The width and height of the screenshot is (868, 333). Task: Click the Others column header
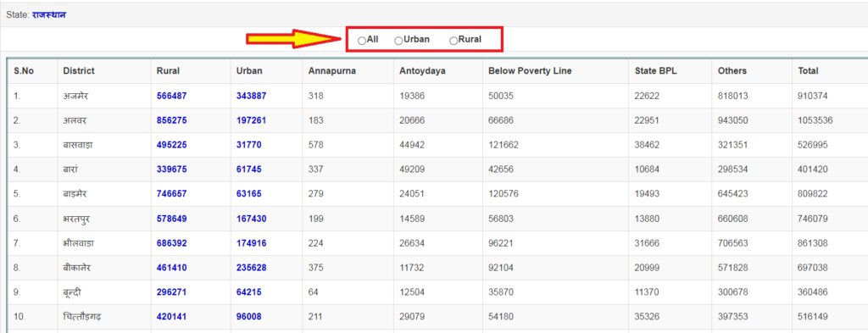pyautogui.click(x=732, y=71)
